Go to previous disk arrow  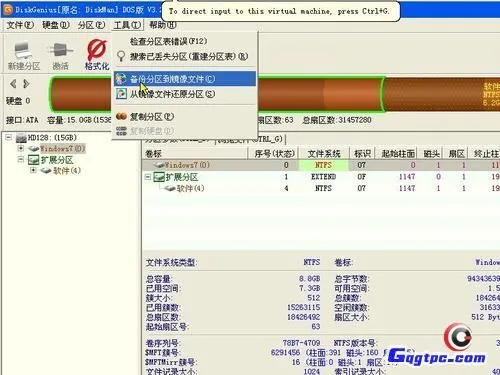point(13,84)
